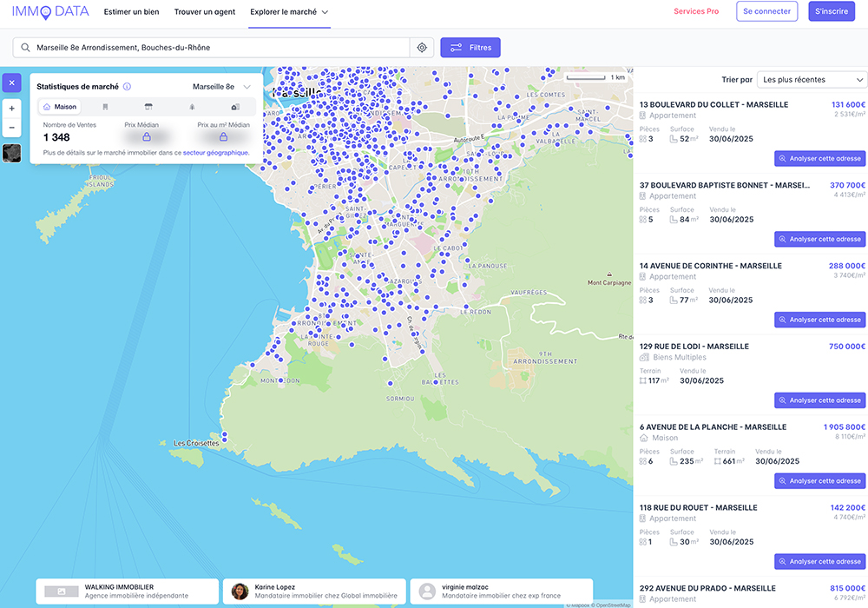The image size is (868, 608).
Task: Follow the 'secteur géographique' link
Action: pos(215,152)
